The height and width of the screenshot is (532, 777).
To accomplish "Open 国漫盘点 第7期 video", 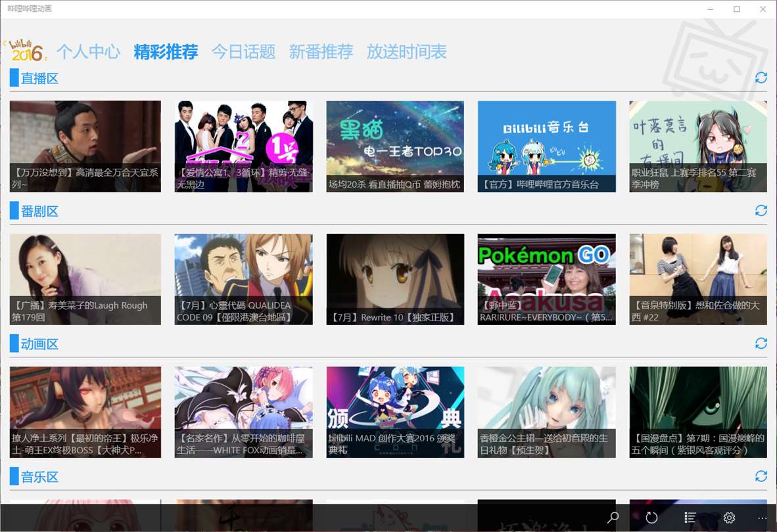I will 698,412.
